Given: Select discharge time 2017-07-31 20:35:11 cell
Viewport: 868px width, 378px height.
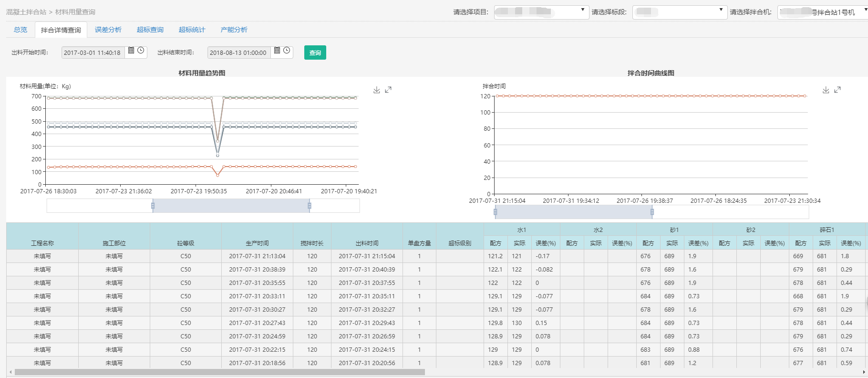Looking at the screenshot, I should click(367, 296).
